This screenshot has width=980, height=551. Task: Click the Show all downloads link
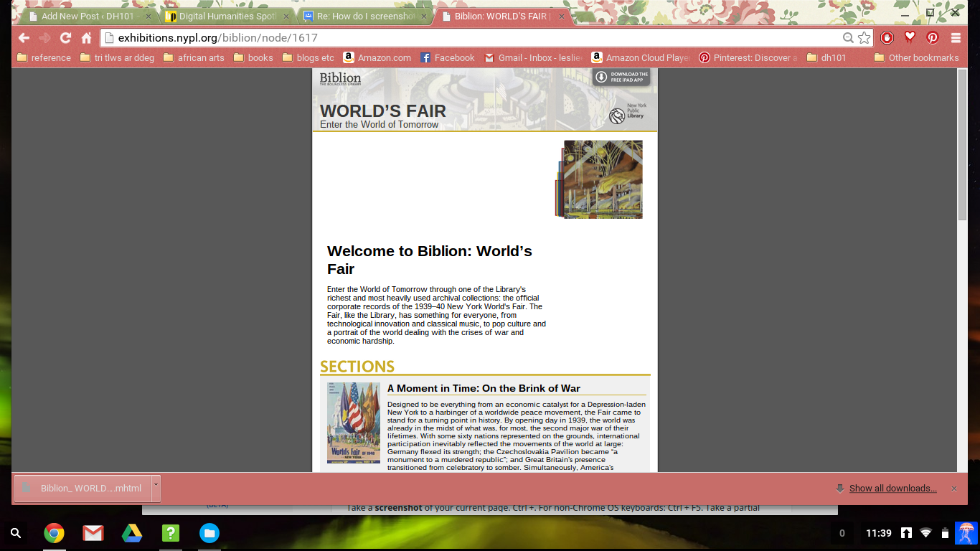coord(892,489)
